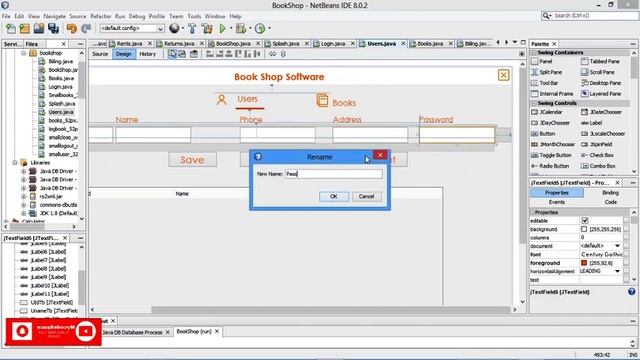Click the Save button on form

[192, 160]
